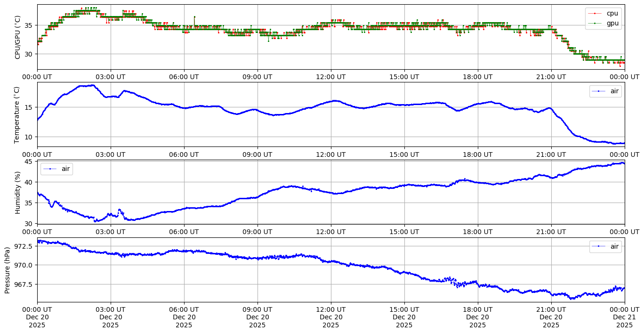This screenshot has width=644, height=333.
Task: Select the cpu legend text label
Action: click(x=612, y=14)
